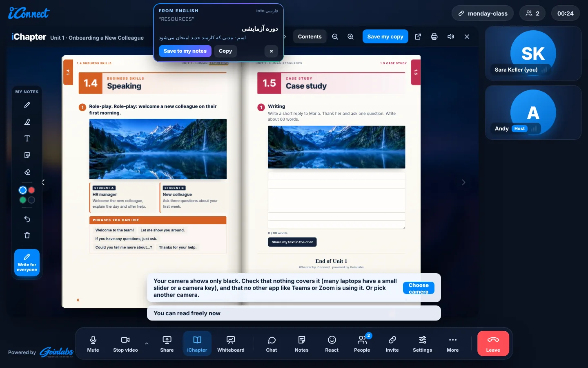Toggle the Notes panel
Image resolution: width=588 pixels, height=368 pixels.
point(302,343)
